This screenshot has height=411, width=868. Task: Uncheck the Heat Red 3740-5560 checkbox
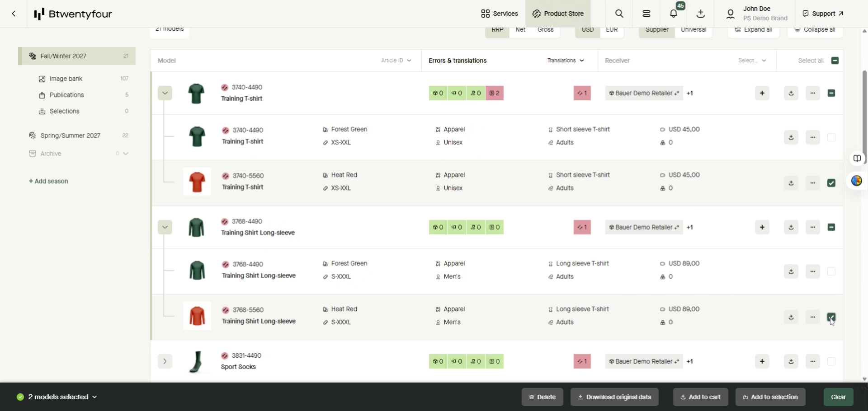pyautogui.click(x=831, y=183)
